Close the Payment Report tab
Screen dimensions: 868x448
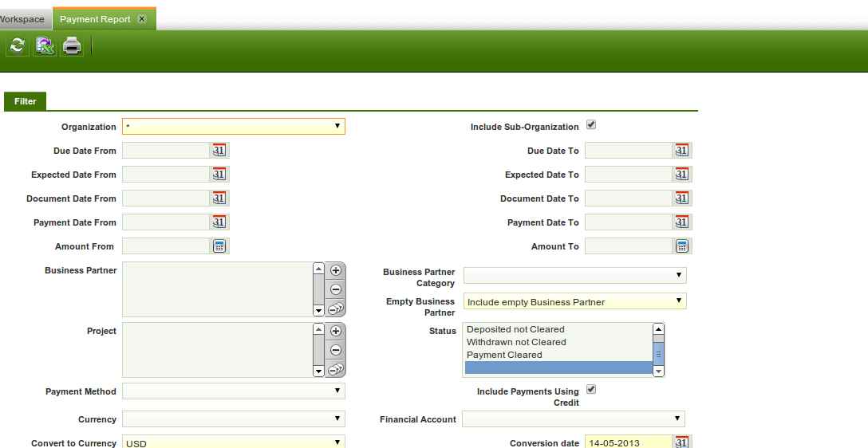[142, 19]
